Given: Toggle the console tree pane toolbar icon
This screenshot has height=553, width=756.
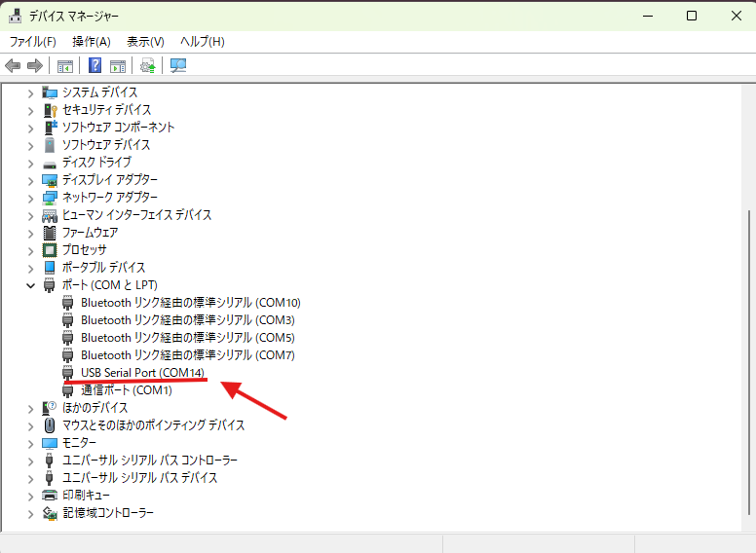Looking at the screenshot, I should [x=65, y=65].
